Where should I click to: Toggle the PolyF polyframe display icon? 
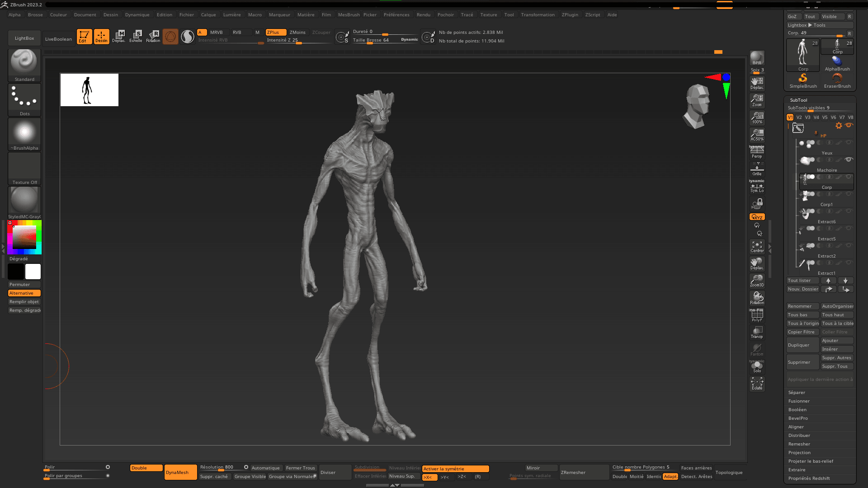pos(757,315)
